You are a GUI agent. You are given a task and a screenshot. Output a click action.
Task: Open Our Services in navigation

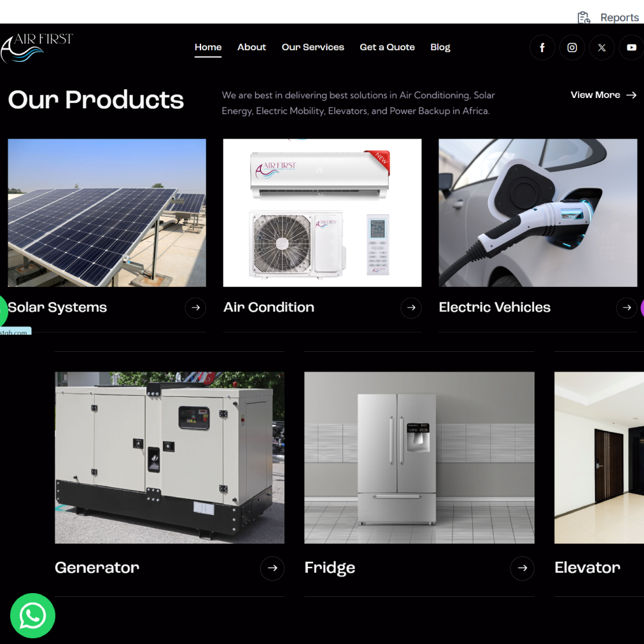[x=312, y=47]
